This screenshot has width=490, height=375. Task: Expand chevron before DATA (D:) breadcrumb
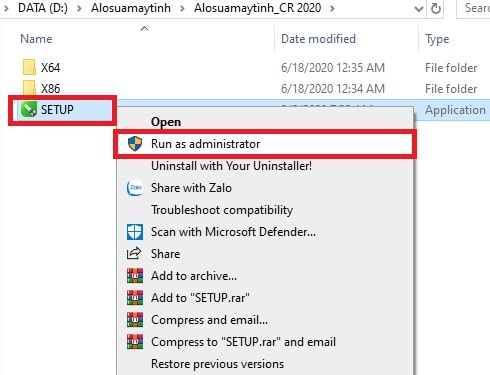[6, 8]
